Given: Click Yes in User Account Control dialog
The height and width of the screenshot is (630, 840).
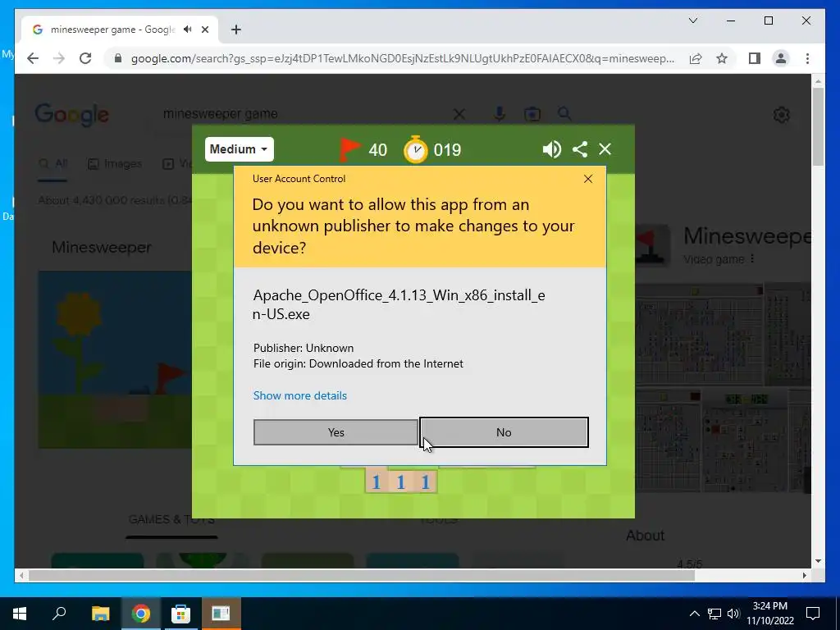Looking at the screenshot, I should [x=336, y=432].
